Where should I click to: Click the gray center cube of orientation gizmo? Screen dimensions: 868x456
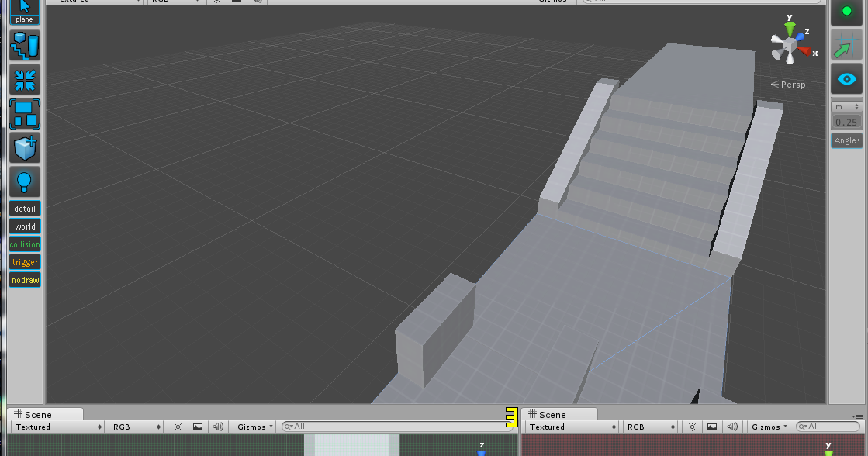coord(790,46)
